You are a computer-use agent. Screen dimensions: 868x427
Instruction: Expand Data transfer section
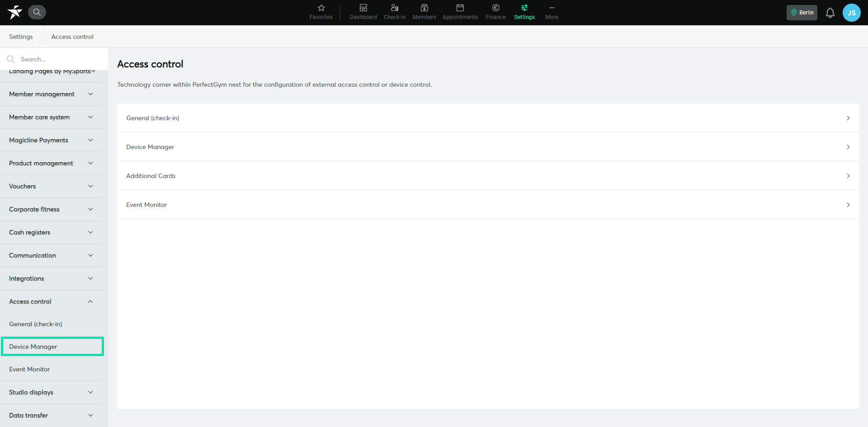pos(51,415)
